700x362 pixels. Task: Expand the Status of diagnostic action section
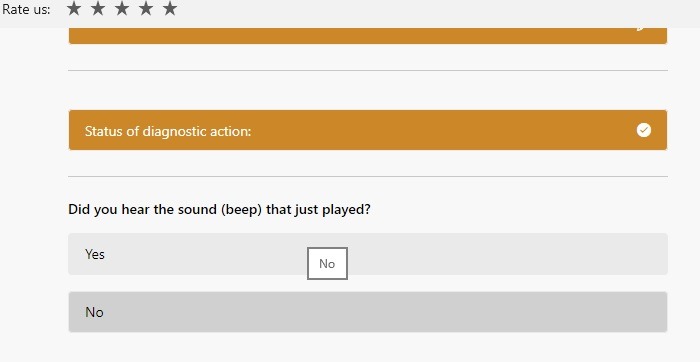[x=368, y=130]
